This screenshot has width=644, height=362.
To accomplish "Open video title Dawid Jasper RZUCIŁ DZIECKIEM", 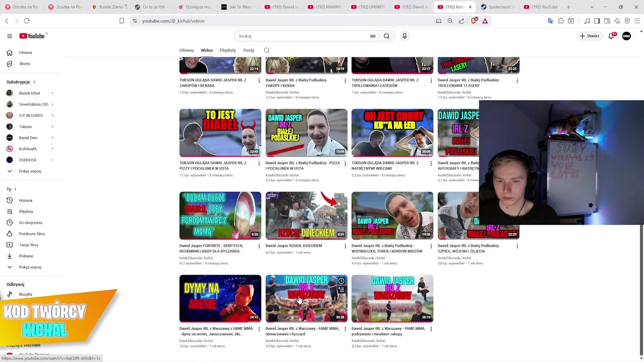I will pos(294,246).
